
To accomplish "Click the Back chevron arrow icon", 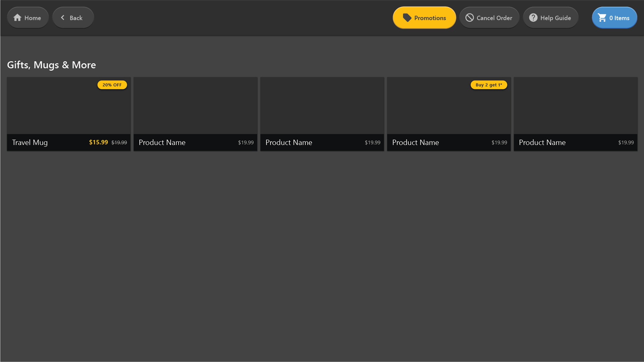I will (x=62, y=17).
